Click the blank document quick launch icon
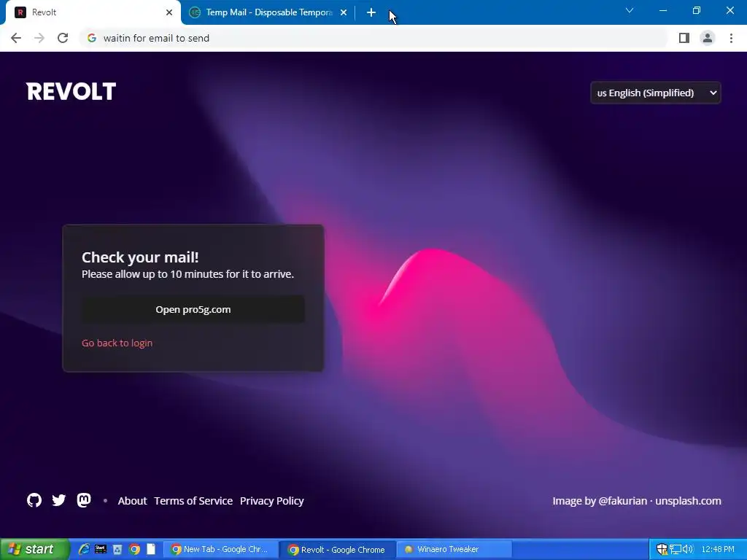Screen dimensions: 747x560 (x=151, y=549)
